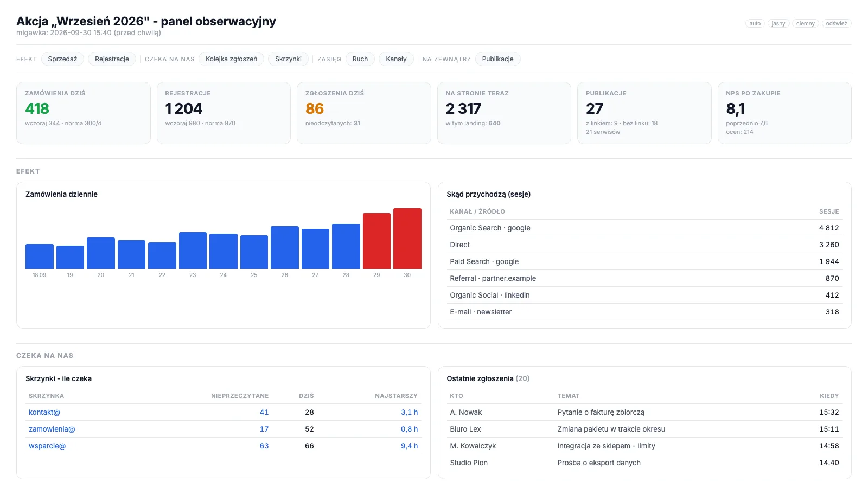
Task: Open the kontakt@ mailbox link
Action: click(44, 412)
